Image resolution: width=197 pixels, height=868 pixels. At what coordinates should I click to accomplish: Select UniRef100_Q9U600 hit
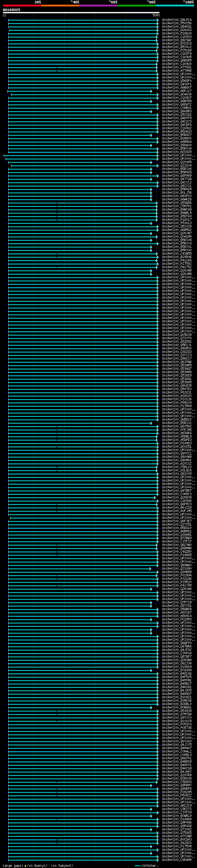[176, 145]
